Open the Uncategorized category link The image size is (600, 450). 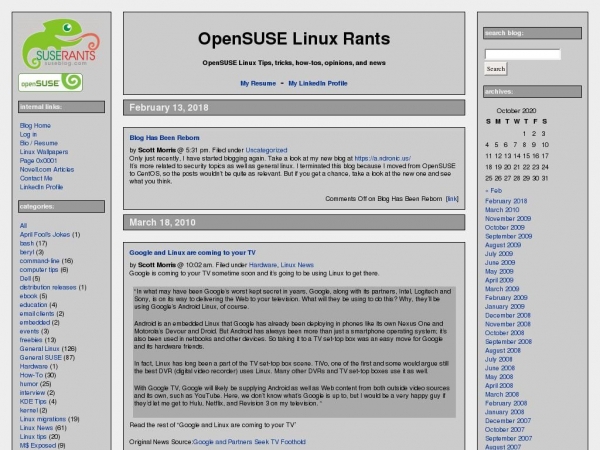[x=266, y=150]
